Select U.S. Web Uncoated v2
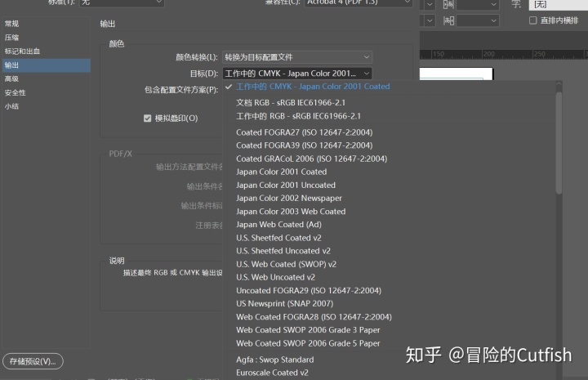Viewport: 588px width, 380px height. [x=275, y=277]
